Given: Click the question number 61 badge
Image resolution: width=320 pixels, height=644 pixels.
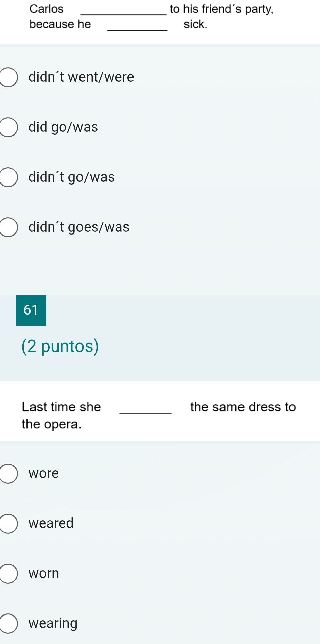Looking at the screenshot, I should click(x=31, y=310).
